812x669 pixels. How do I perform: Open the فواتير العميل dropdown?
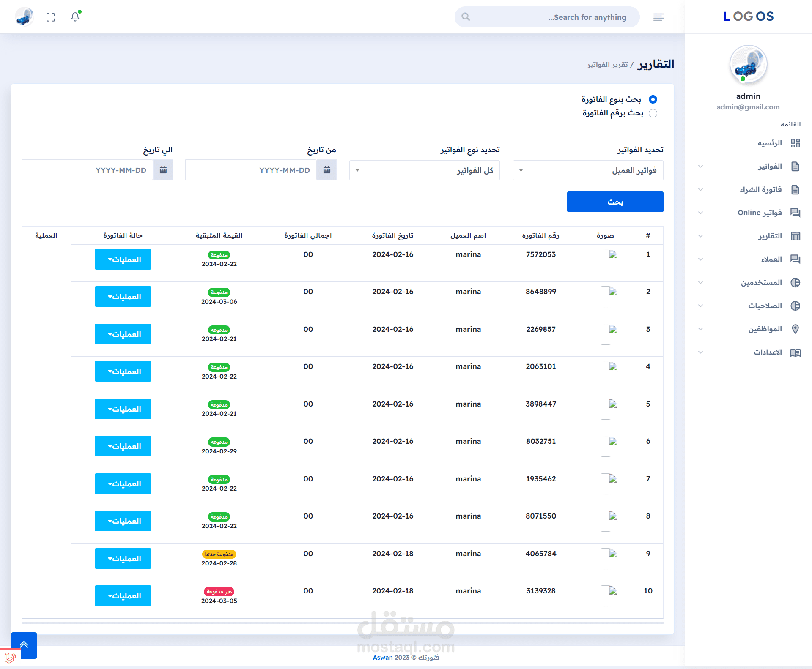(588, 170)
